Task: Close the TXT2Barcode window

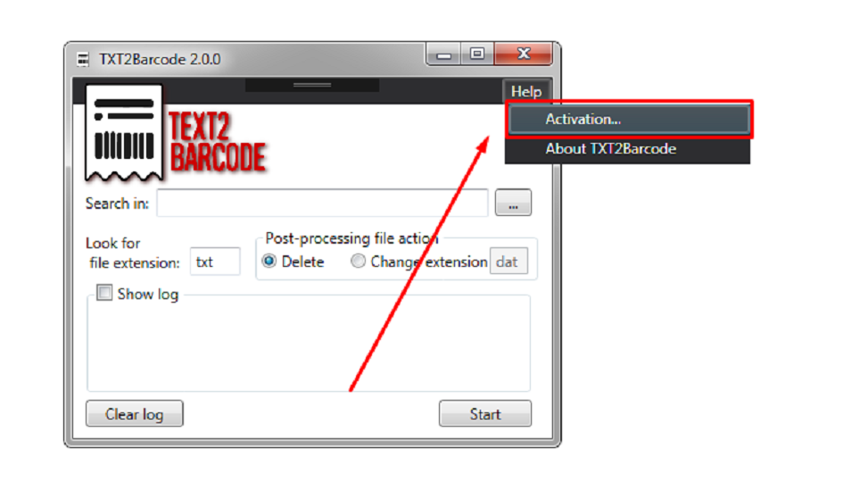Action: 524,54
